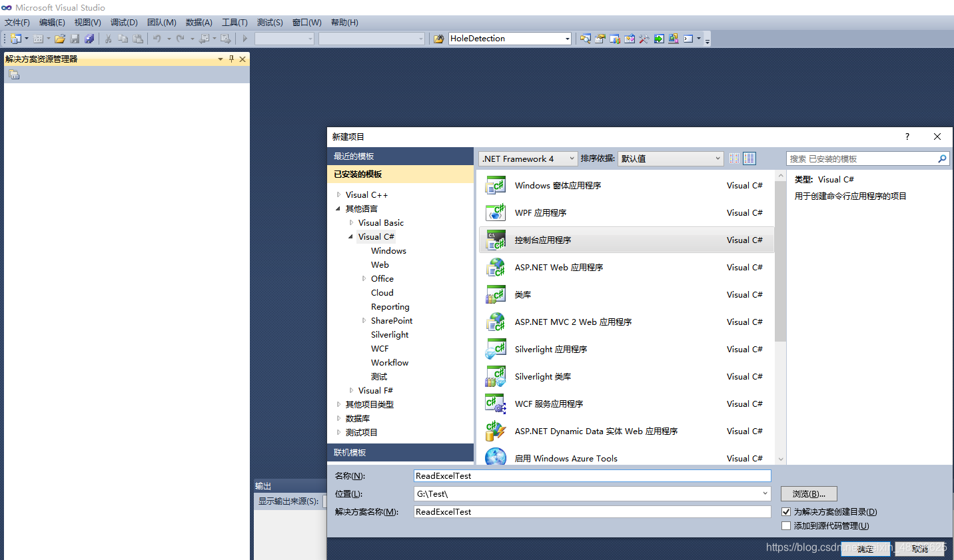
Task: Click the Undo toolbar icon
Action: (157, 39)
